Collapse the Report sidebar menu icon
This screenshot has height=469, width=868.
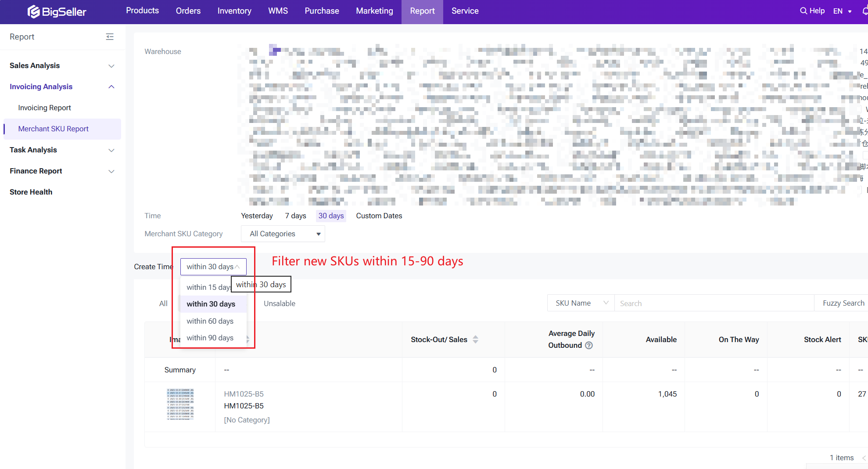coord(110,37)
